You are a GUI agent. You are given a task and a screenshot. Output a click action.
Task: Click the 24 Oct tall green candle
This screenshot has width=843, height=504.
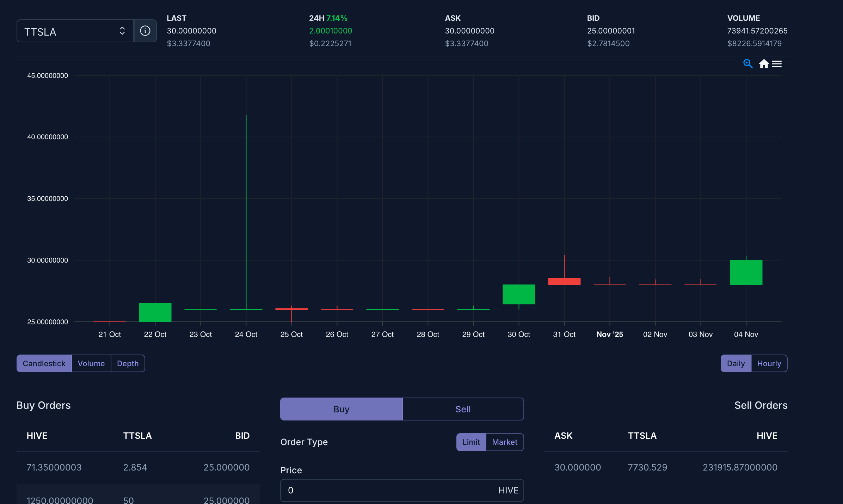[x=246, y=211]
